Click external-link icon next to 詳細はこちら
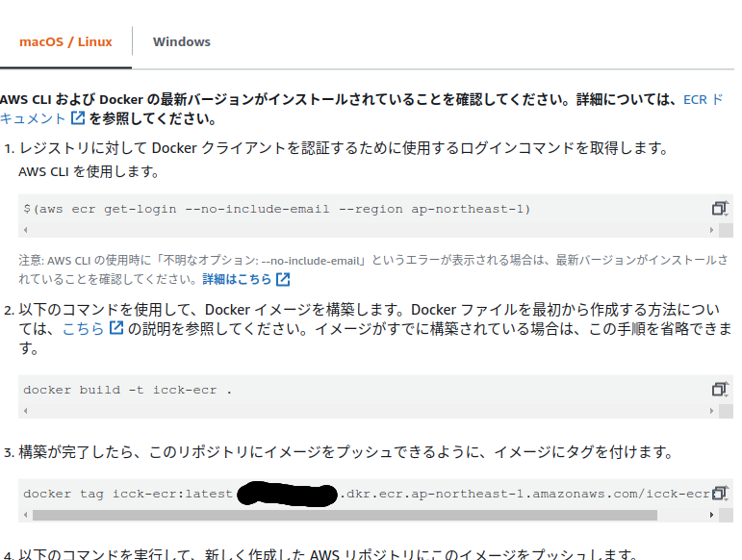 tap(283, 280)
